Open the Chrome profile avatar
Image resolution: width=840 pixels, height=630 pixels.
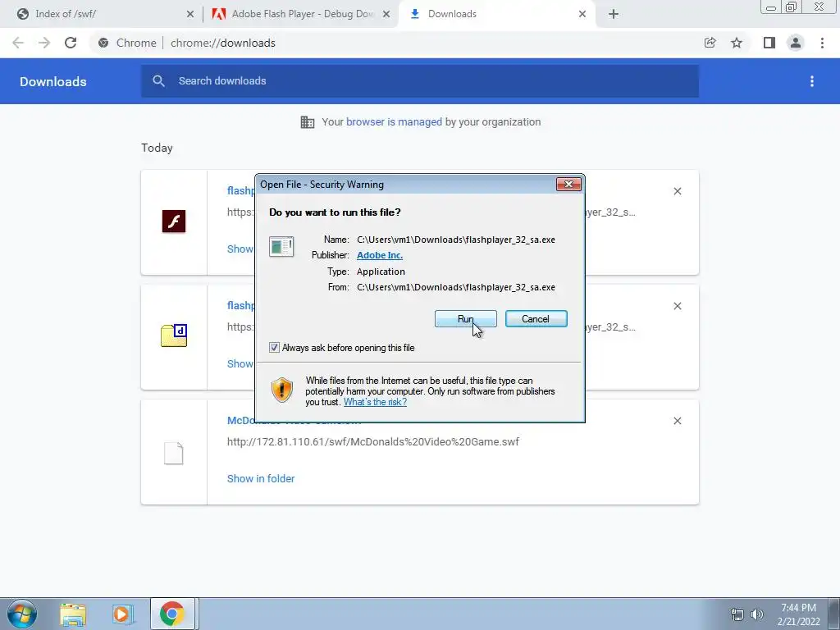(x=796, y=43)
